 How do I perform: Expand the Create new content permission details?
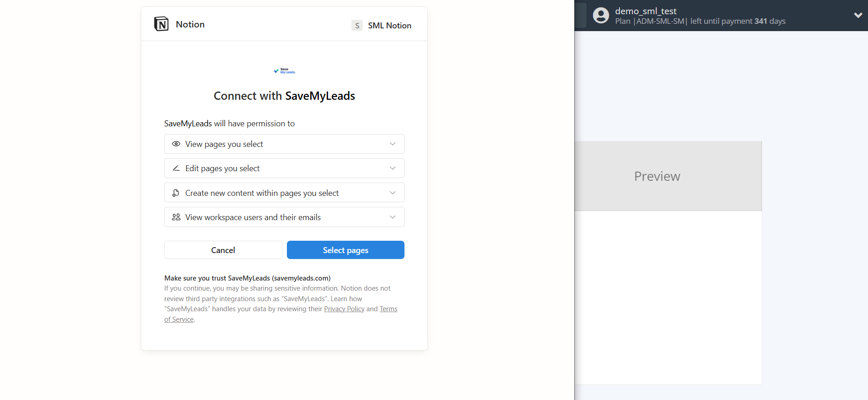click(x=392, y=193)
